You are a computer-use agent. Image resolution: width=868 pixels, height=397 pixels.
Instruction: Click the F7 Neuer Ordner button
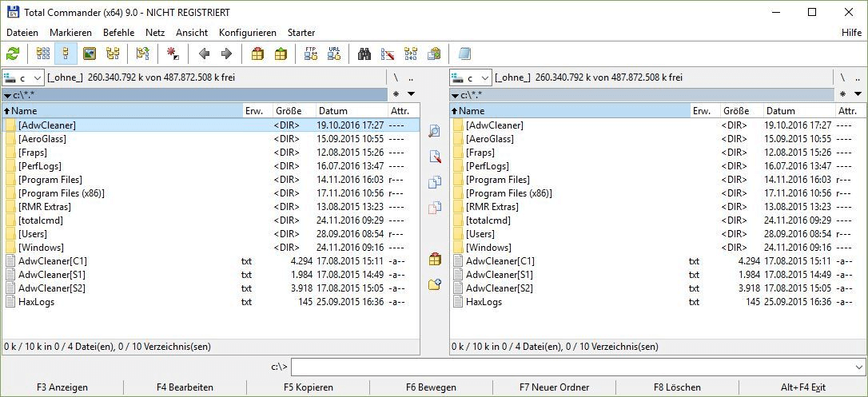click(x=554, y=387)
